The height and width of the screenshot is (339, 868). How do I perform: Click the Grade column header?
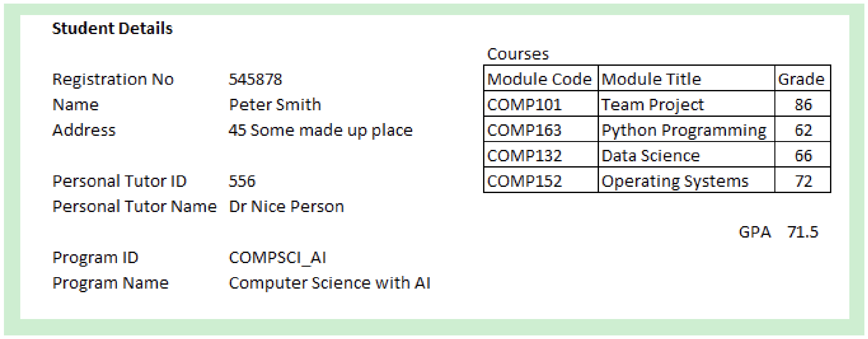pos(801,80)
